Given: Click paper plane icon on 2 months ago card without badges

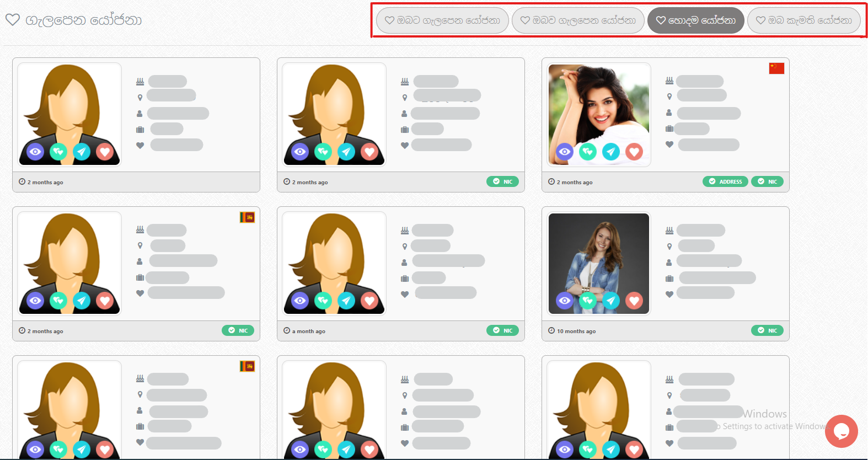Looking at the screenshot, I should pyautogui.click(x=82, y=152).
